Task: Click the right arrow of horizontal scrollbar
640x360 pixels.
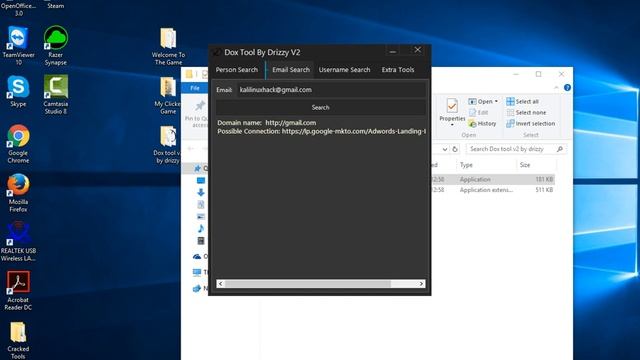Action: (x=421, y=284)
